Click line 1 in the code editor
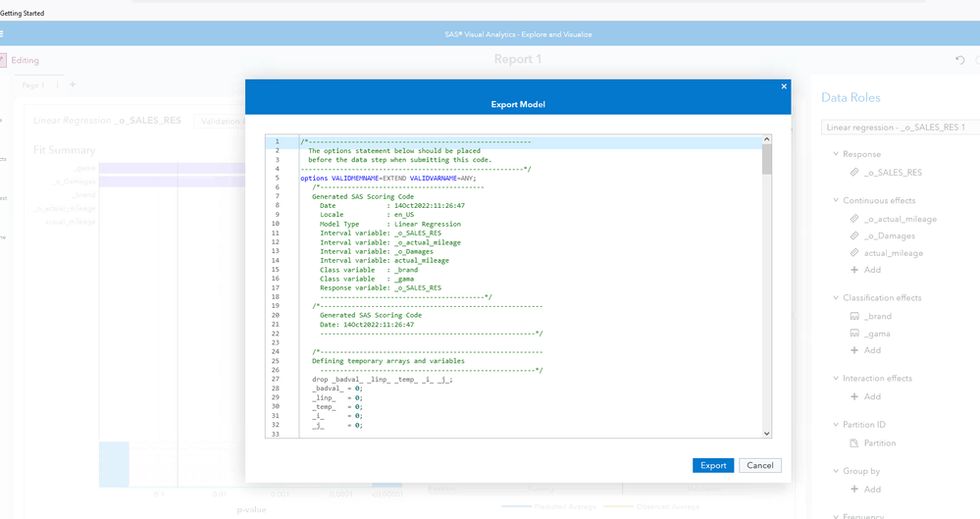The height and width of the screenshot is (519, 980). tap(415, 142)
